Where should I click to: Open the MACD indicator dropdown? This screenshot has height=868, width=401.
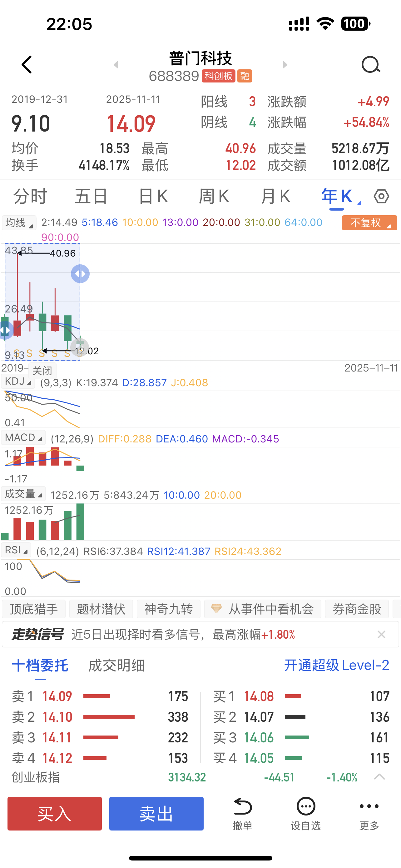(23, 438)
